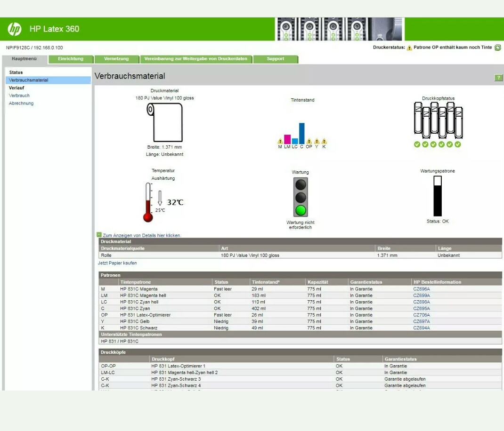Click the cyan C ink level bar

click(x=301, y=133)
